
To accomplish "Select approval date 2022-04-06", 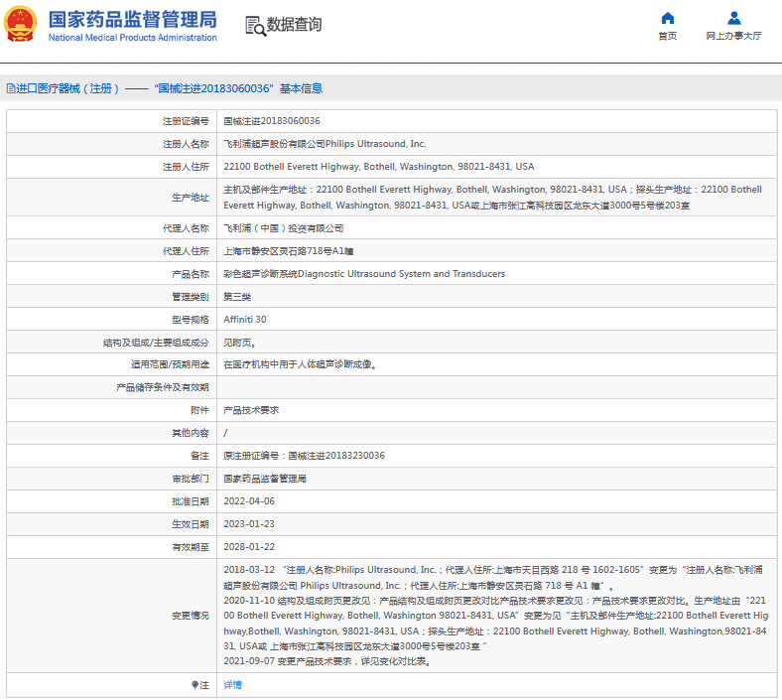I will [249, 501].
